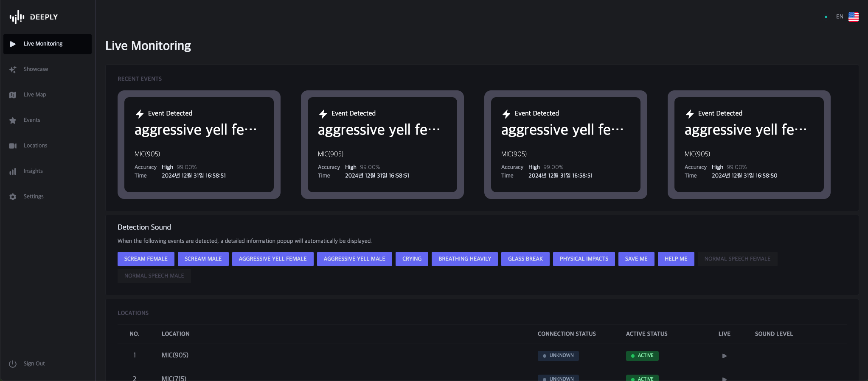The image size is (868, 381).
Task: Enable NORMAL SPEECH FEMALE detection
Action: 737,259
